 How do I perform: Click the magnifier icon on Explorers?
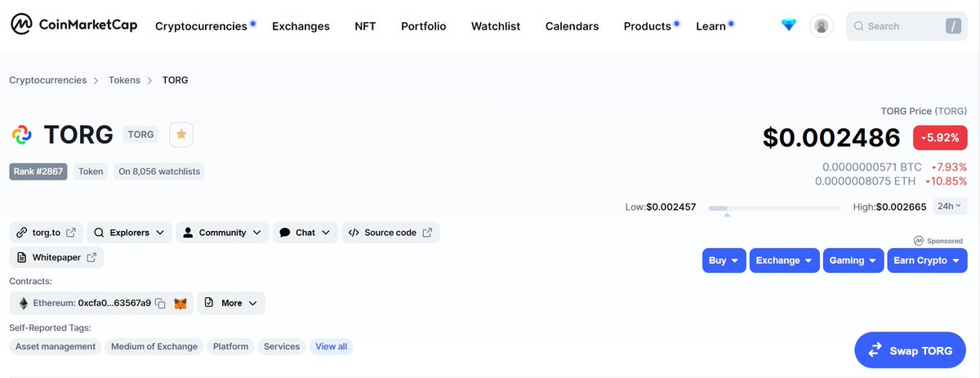tap(99, 233)
